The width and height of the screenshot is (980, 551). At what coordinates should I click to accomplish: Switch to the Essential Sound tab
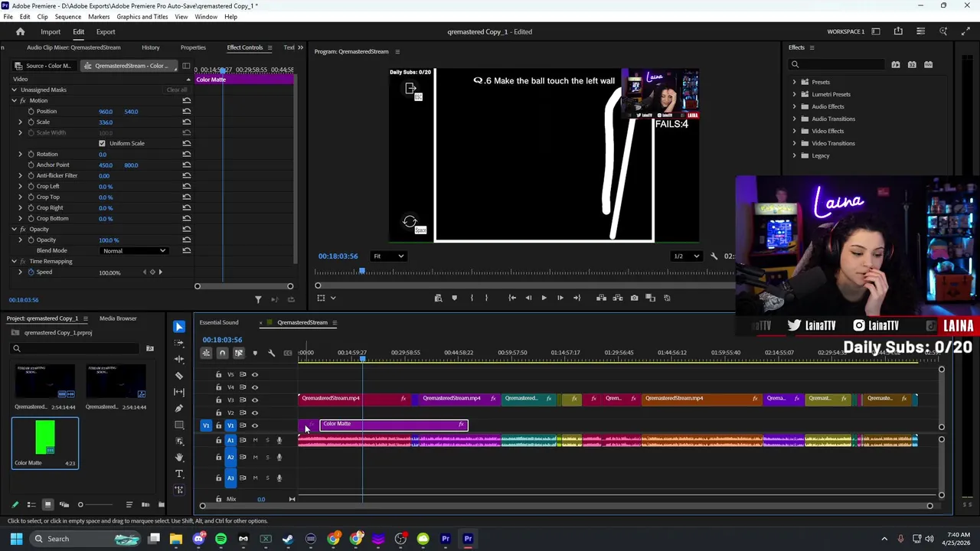tap(219, 322)
